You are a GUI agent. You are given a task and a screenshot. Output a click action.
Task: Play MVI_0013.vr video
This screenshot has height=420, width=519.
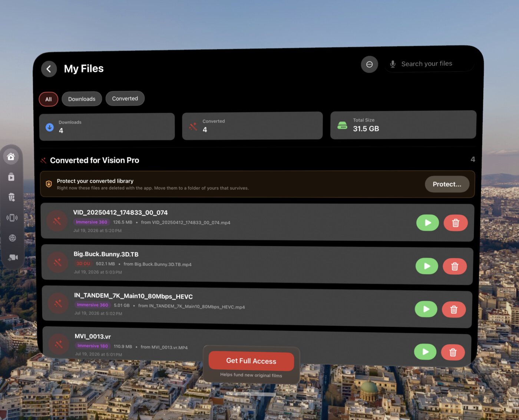[x=426, y=352]
